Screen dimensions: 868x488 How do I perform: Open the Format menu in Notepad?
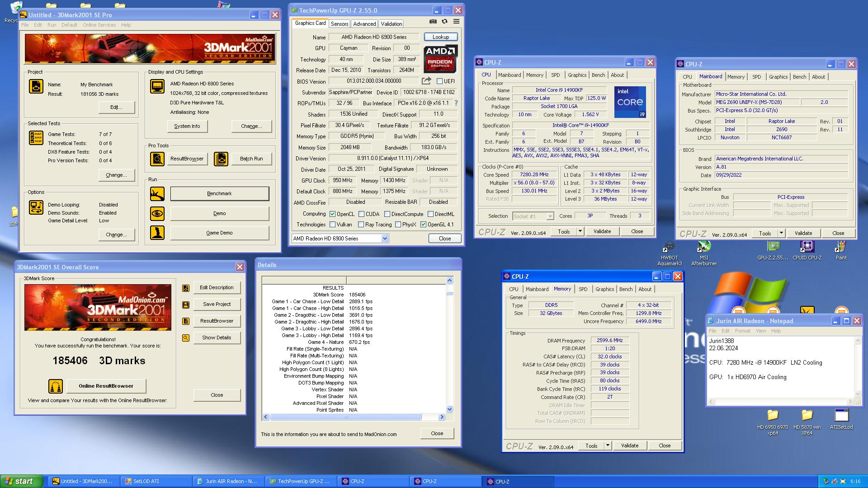[x=742, y=331]
